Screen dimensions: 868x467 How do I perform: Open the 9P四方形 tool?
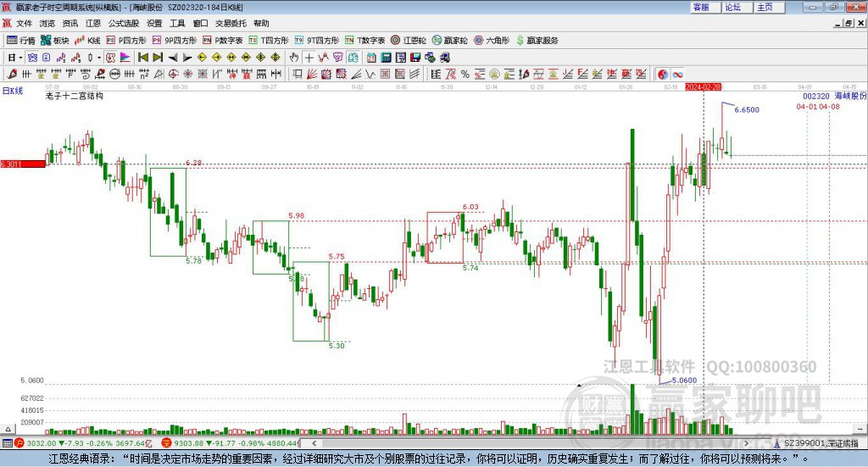[x=175, y=41]
